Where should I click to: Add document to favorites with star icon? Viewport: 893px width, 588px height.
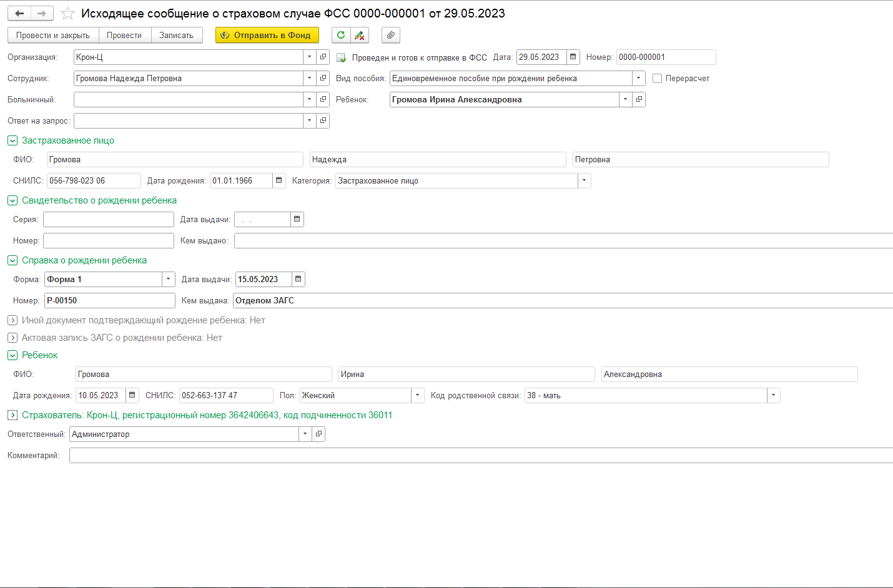click(67, 13)
